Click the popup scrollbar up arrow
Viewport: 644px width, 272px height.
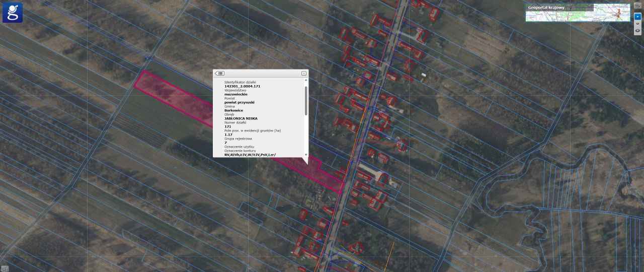[x=306, y=80]
